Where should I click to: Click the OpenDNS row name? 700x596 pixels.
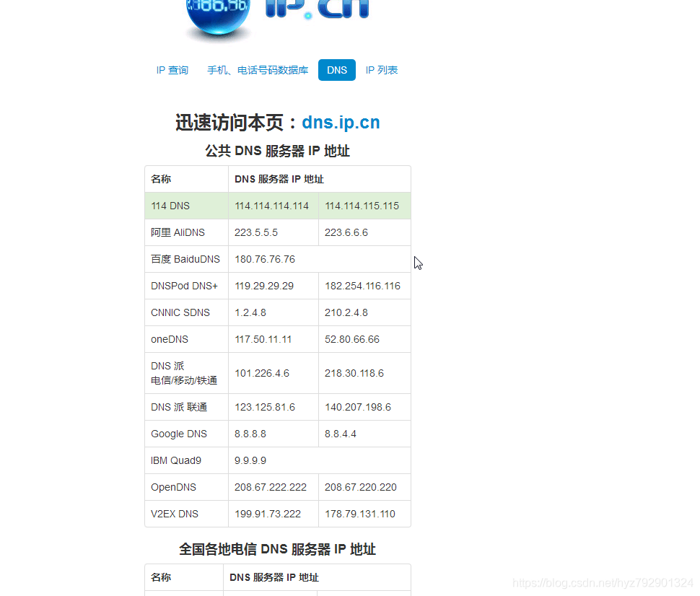click(x=173, y=487)
